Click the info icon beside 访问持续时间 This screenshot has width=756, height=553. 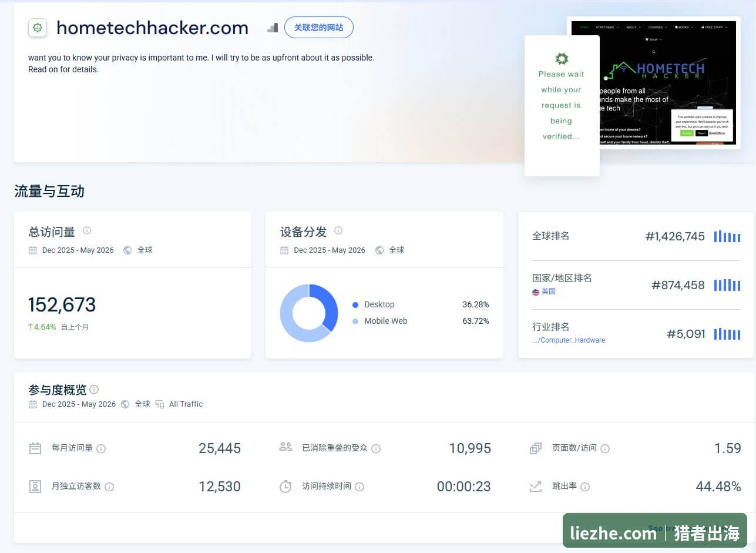coord(359,487)
